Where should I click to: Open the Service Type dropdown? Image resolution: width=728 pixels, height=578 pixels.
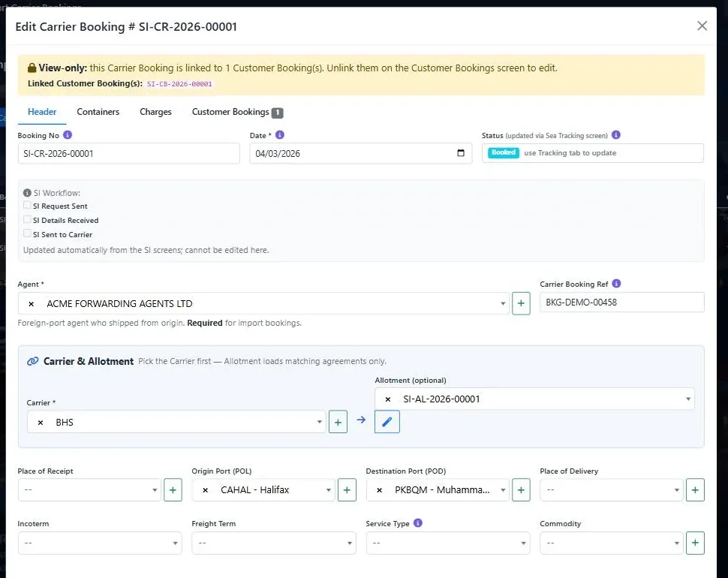pos(448,543)
